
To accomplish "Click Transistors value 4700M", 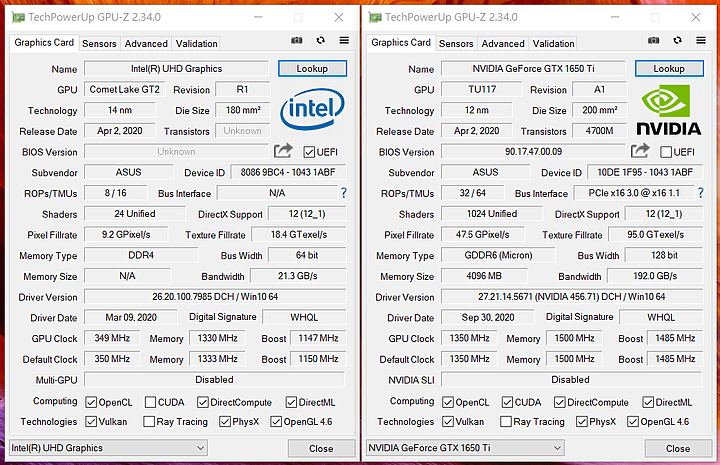I will 599,131.
